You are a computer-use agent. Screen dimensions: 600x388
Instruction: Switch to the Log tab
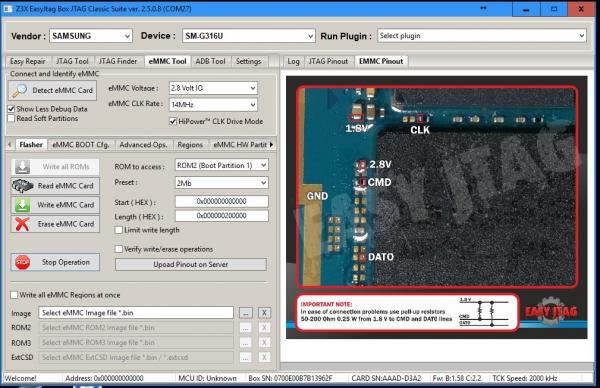tap(293, 61)
